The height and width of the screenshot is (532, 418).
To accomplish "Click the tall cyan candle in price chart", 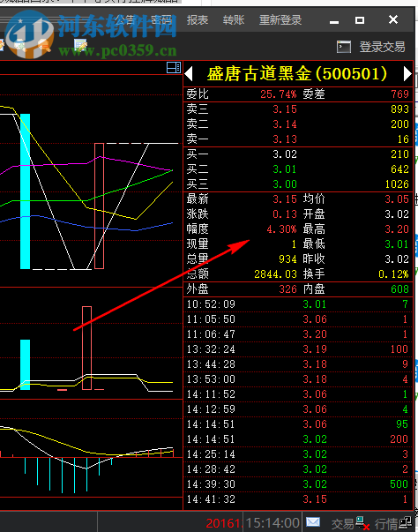I will pos(25,191).
